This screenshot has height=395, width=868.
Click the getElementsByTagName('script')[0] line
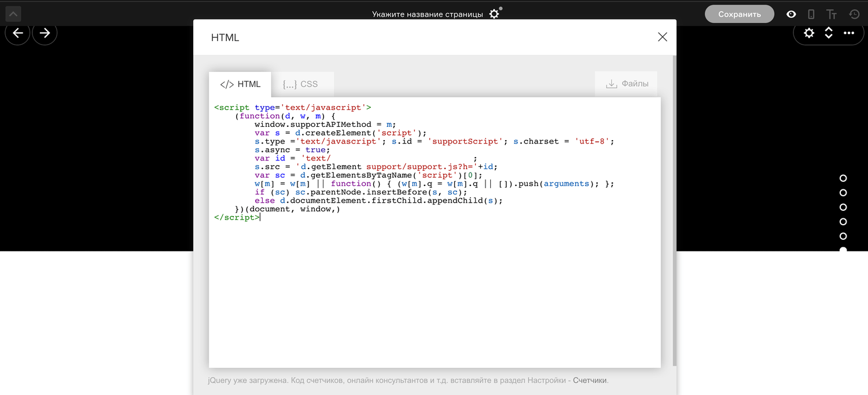368,175
